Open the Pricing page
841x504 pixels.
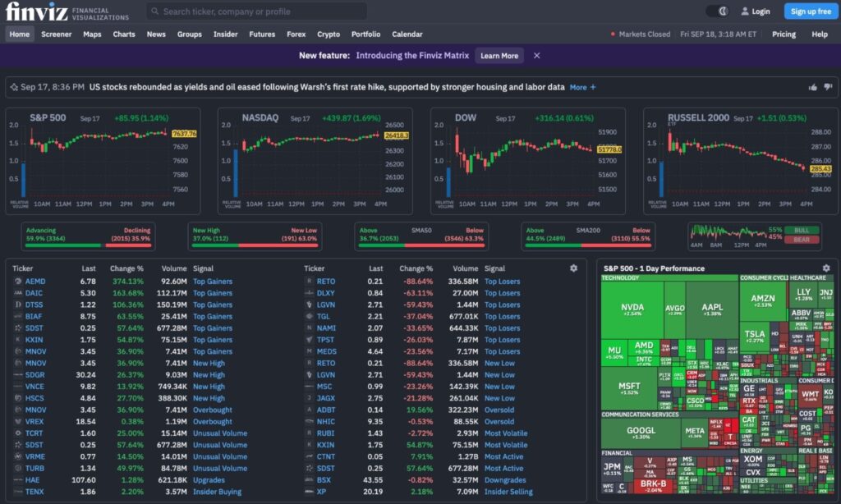(784, 34)
